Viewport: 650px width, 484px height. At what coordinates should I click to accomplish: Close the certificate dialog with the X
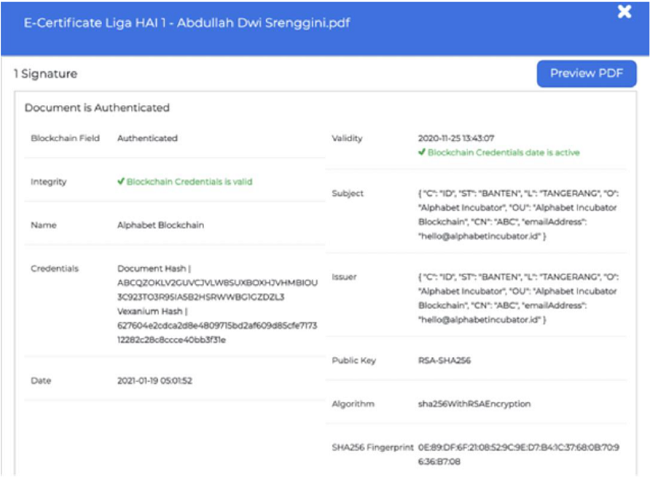[x=624, y=12]
